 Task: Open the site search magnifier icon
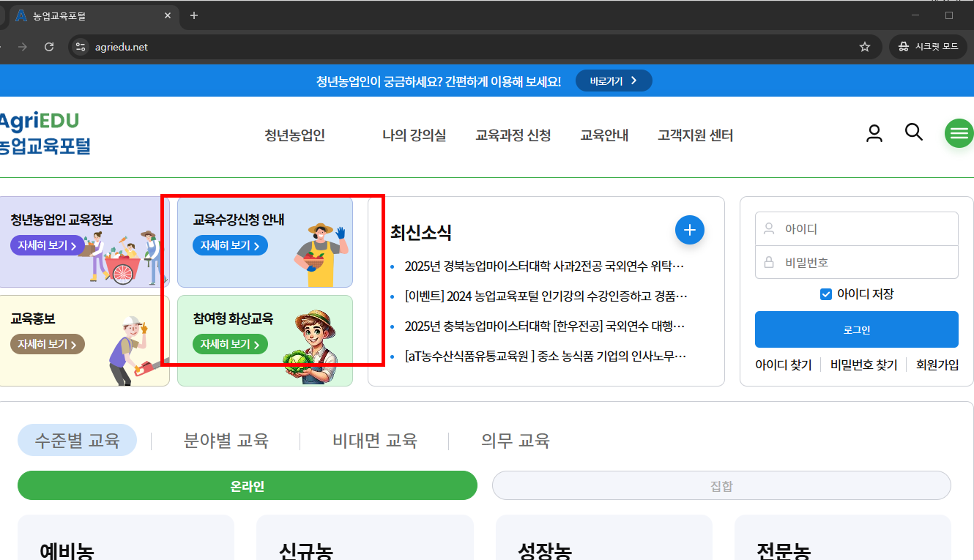click(x=913, y=133)
